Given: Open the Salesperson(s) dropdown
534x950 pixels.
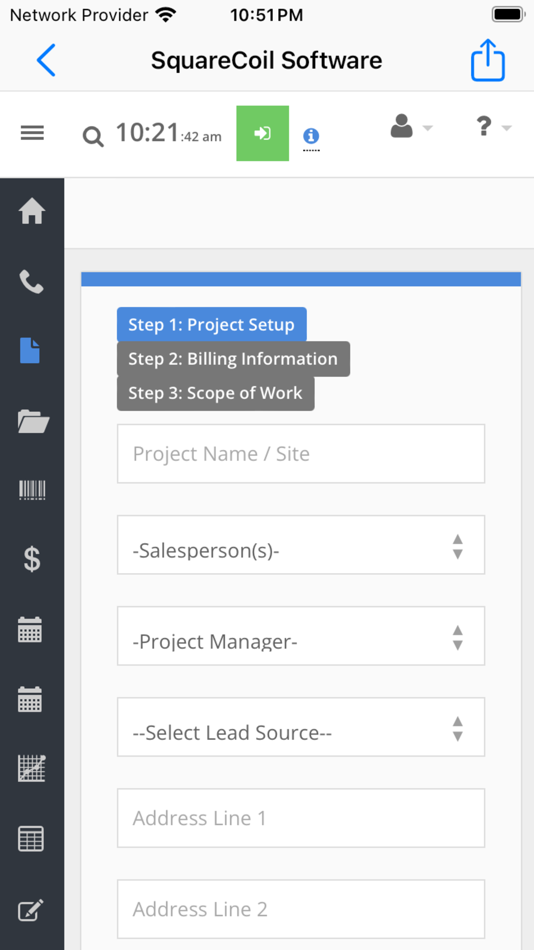Looking at the screenshot, I should point(301,545).
